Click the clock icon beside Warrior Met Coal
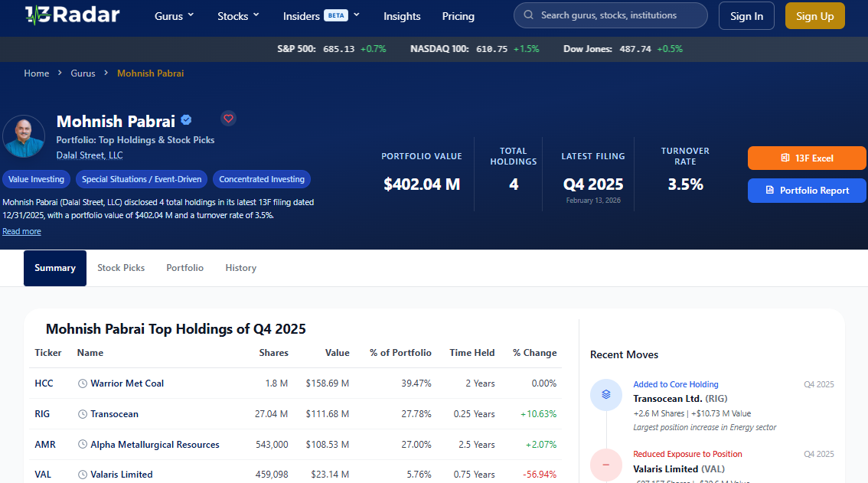Viewport: 868px width, 483px height. 83,383
